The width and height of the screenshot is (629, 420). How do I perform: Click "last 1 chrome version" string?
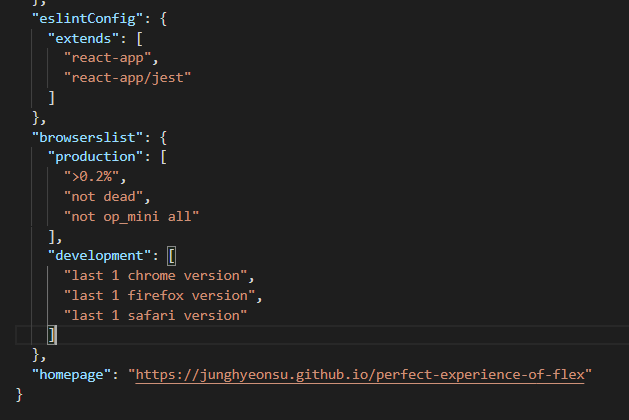pyautogui.click(x=156, y=276)
